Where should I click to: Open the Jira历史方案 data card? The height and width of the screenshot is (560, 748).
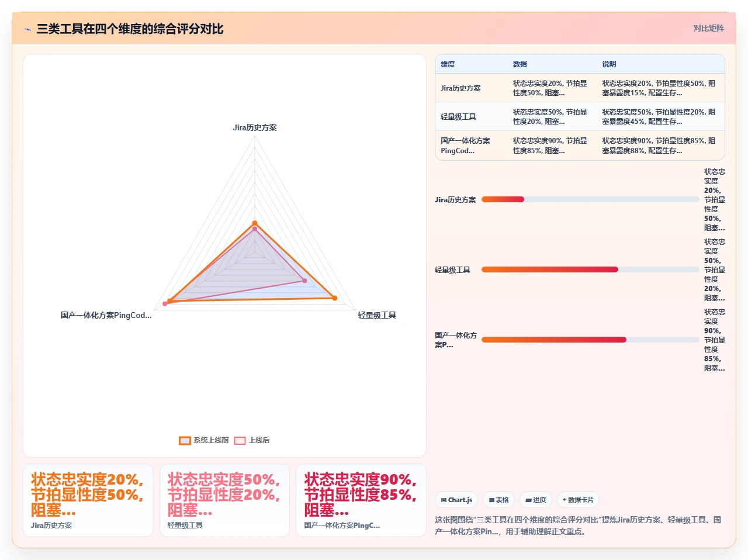[x=88, y=500]
